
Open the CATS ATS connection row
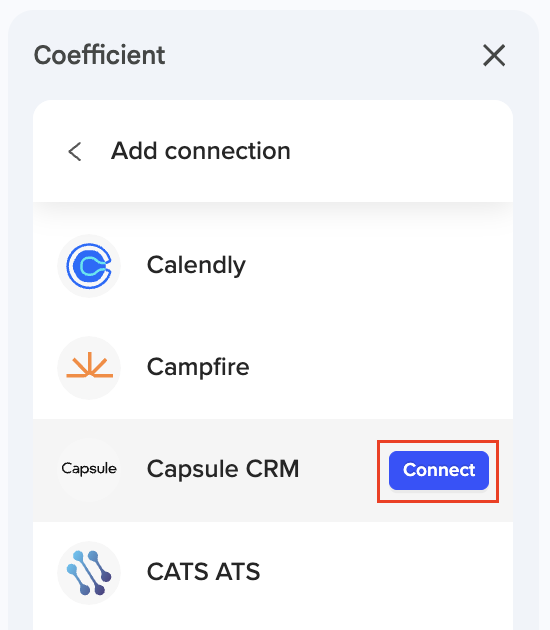(x=273, y=572)
